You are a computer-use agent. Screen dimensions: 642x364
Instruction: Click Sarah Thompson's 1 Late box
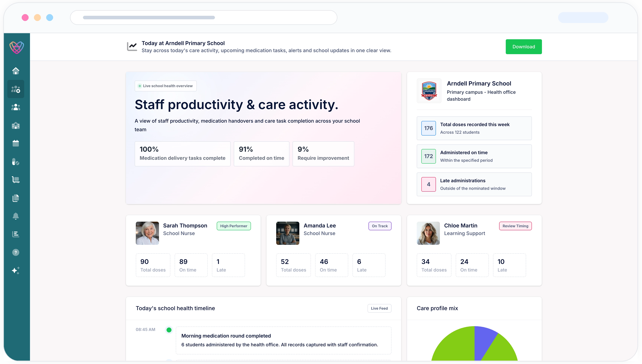pos(228,265)
